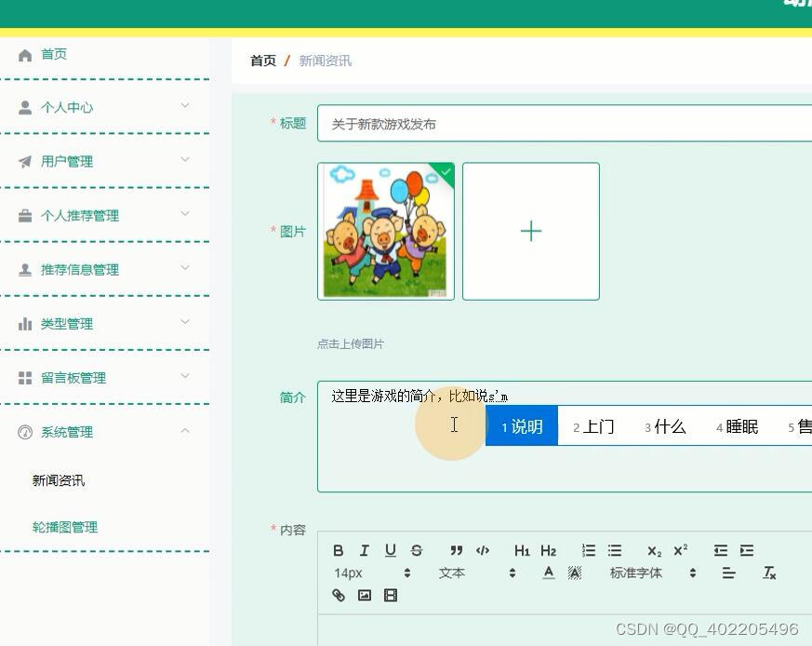Toggle italic formatting in editor toolbar
Screen dimensions: 812x646
[x=365, y=550]
